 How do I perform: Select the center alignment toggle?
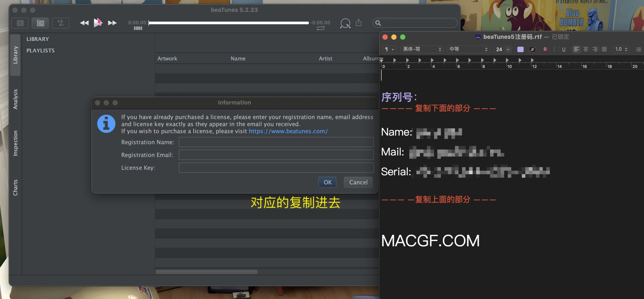pos(586,49)
